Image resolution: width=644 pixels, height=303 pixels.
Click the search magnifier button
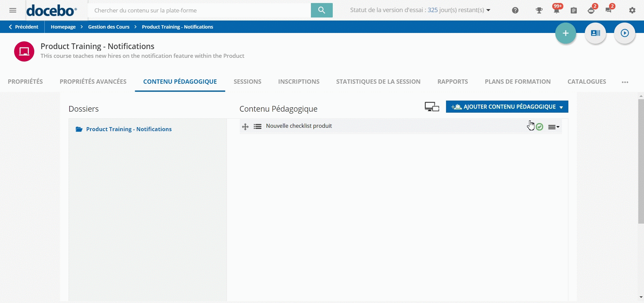322,10
